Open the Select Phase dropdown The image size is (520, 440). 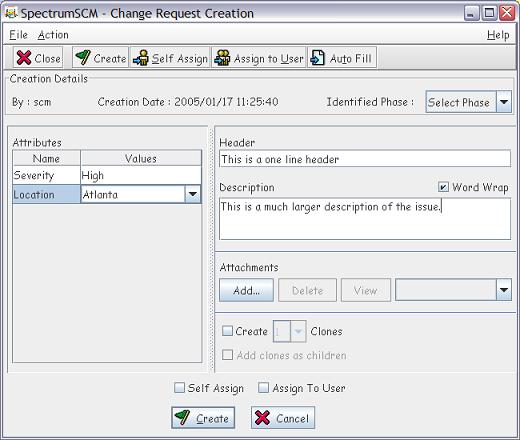coord(468,102)
